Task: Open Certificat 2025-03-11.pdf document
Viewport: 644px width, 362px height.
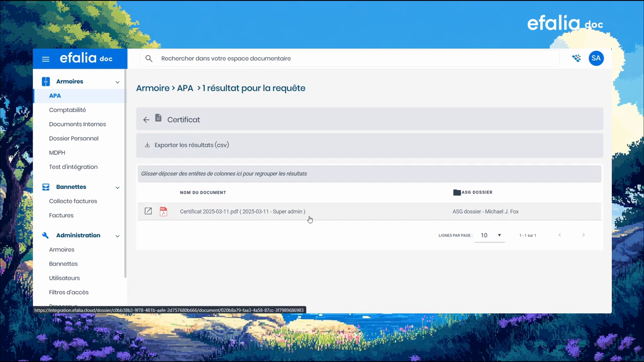Action: click(243, 212)
